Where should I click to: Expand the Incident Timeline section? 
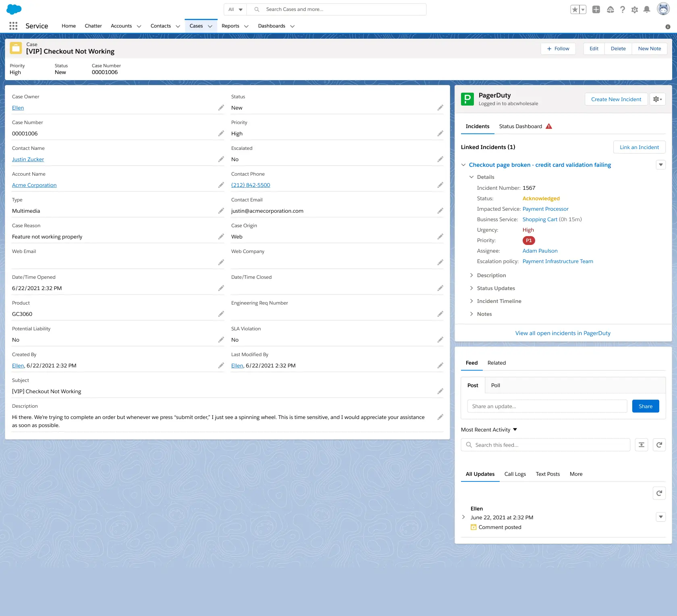[x=471, y=301]
